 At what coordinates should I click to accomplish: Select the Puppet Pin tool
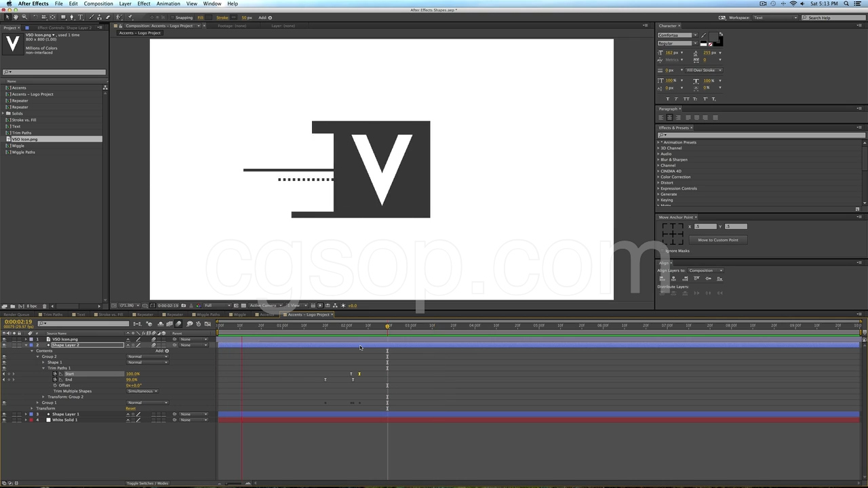click(x=130, y=17)
